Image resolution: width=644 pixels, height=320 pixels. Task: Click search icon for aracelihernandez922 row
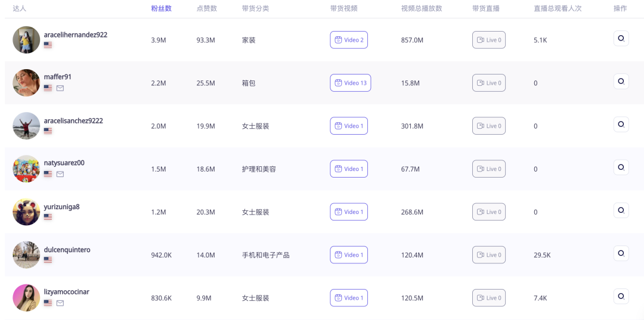coord(621,39)
